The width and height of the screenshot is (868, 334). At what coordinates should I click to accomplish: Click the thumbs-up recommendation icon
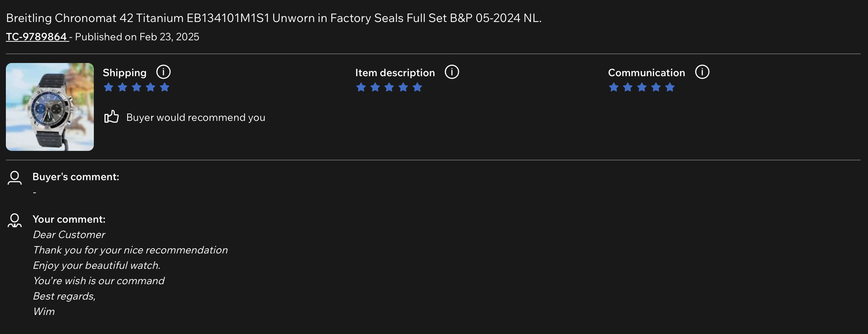pyautogui.click(x=111, y=117)
